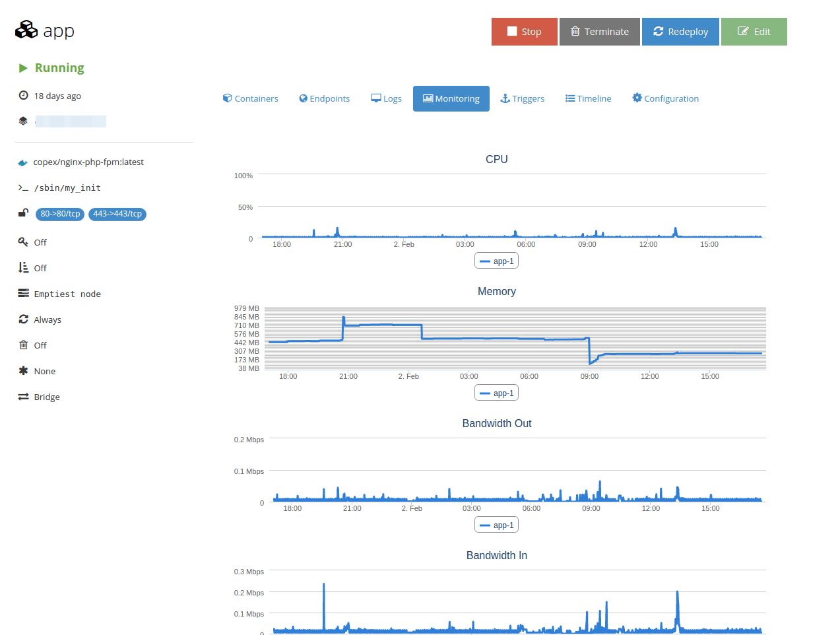Click the app cubes logo icon
This screenshot has height=635, width=840.
(x=26, y=30)
